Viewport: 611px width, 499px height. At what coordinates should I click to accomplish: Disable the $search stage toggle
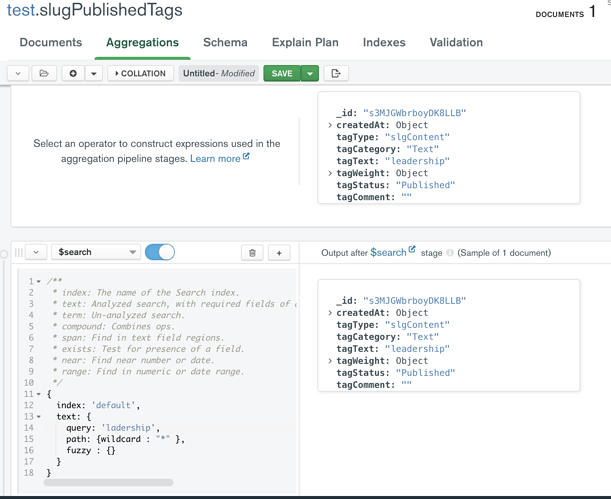[160, 252]
